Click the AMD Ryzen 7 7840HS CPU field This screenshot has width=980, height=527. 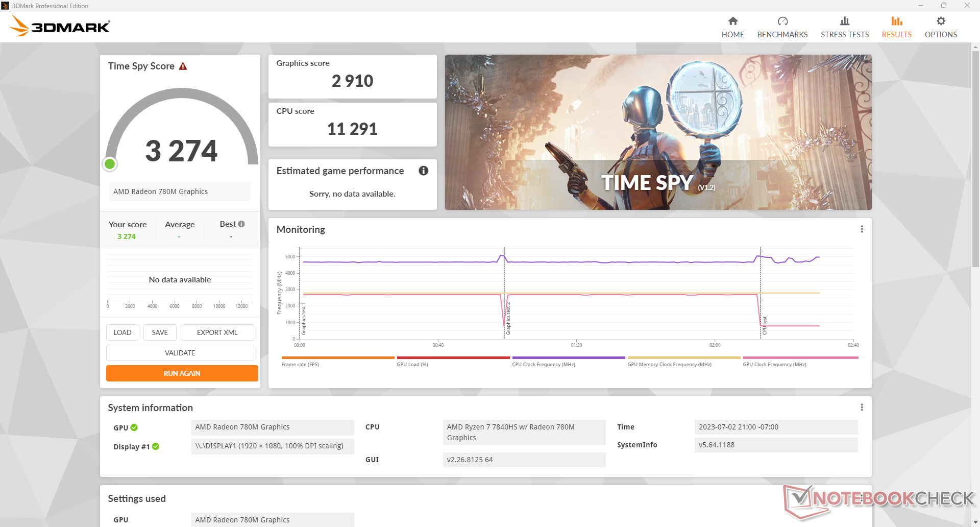coord(524,433)
